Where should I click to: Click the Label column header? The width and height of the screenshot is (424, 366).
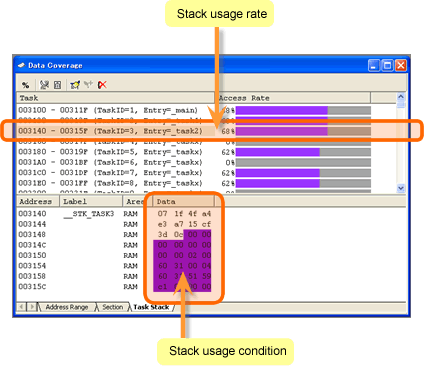[x=91, y=201]
